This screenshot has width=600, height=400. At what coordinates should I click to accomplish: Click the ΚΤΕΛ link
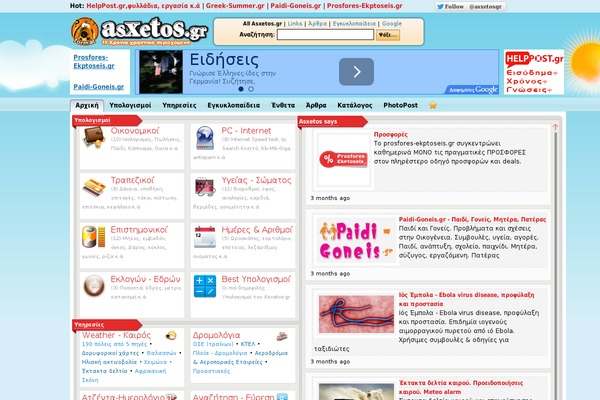[248, 344]
